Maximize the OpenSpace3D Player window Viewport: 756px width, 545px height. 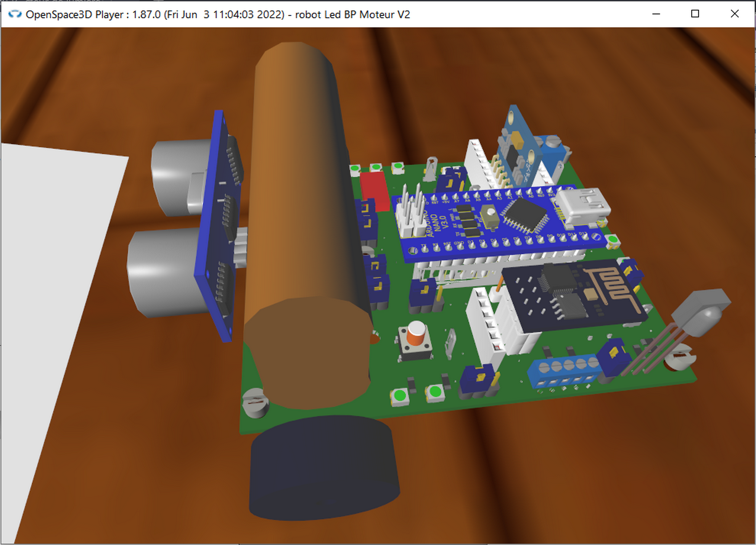click(x=695, y=14)
